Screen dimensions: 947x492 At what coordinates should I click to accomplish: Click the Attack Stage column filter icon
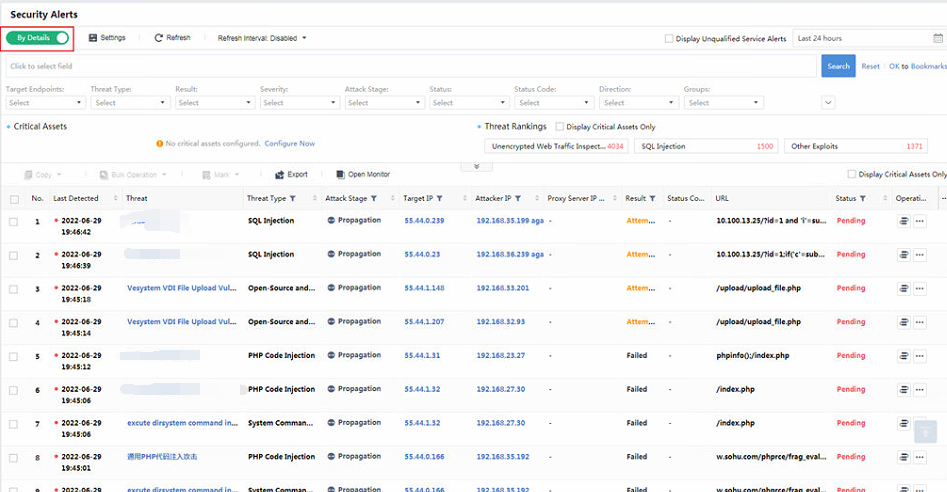(374, 199)
